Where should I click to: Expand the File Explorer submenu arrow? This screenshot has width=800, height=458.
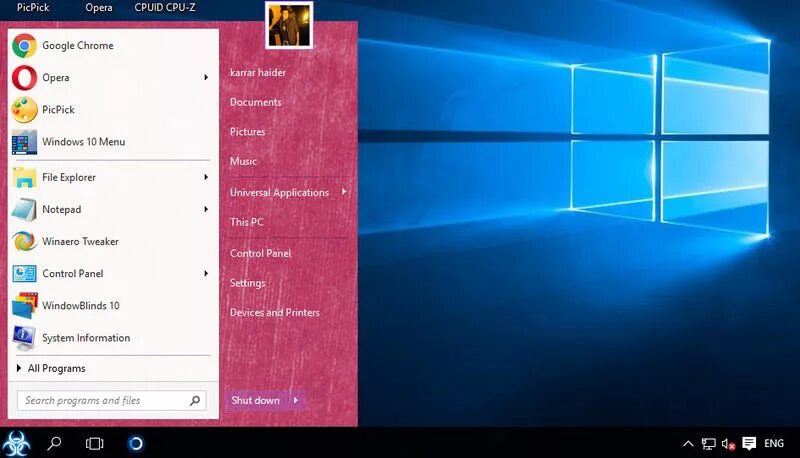(206, 177)
